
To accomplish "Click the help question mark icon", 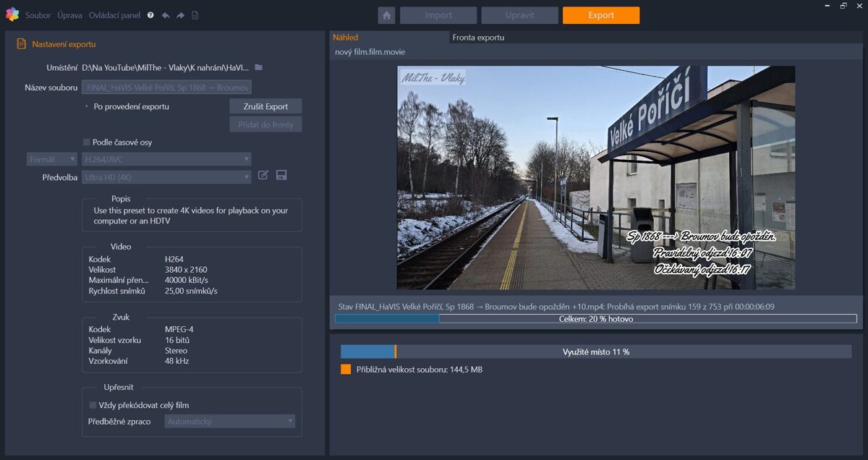I will [x=150, y=15].
